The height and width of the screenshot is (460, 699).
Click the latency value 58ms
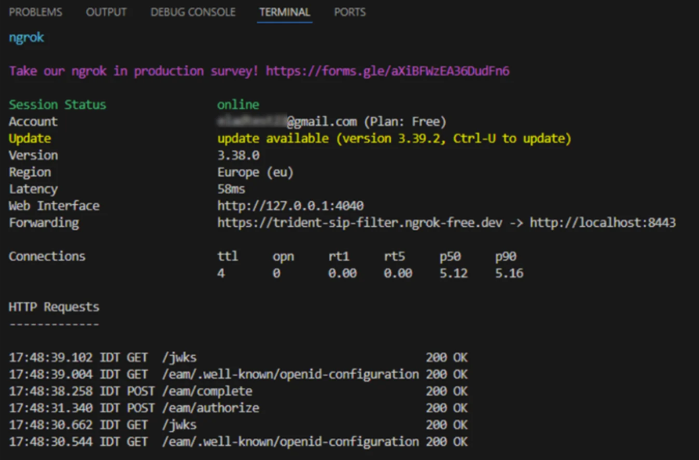pos(231,189)
